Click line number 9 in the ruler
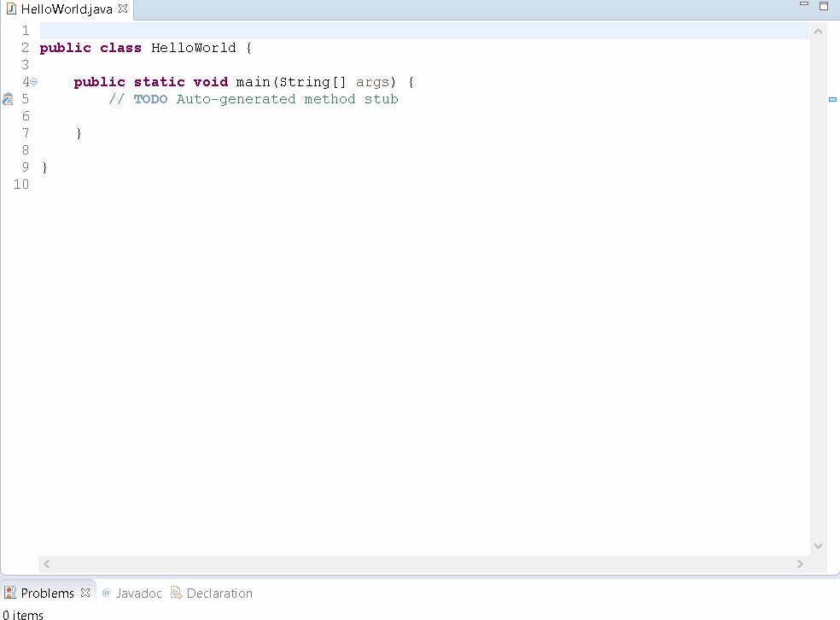Image resolution: width=840 pixels, height=620 pixels. coord(24,167)
